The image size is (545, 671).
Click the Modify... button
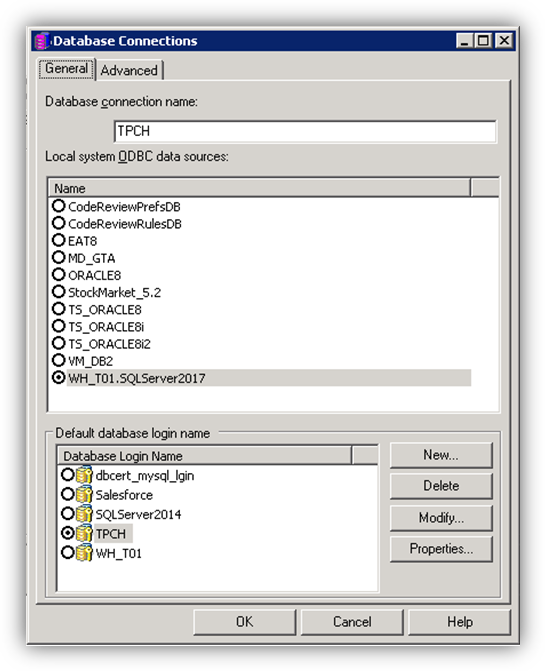[441, 518]
